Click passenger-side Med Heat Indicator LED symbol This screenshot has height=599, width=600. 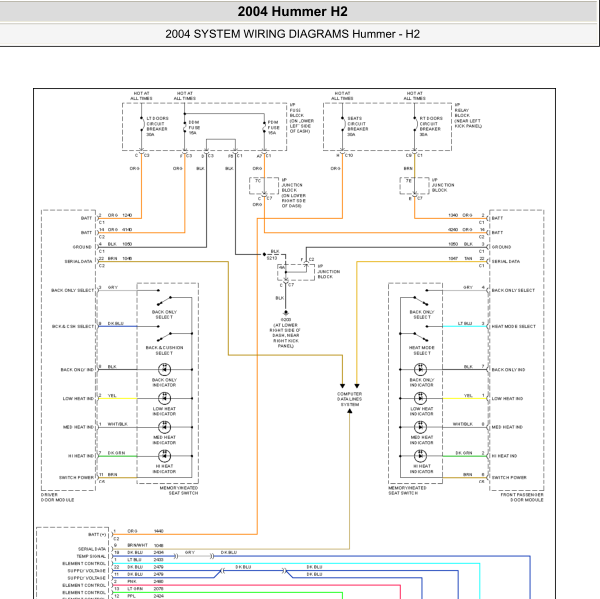click(421, 427)
